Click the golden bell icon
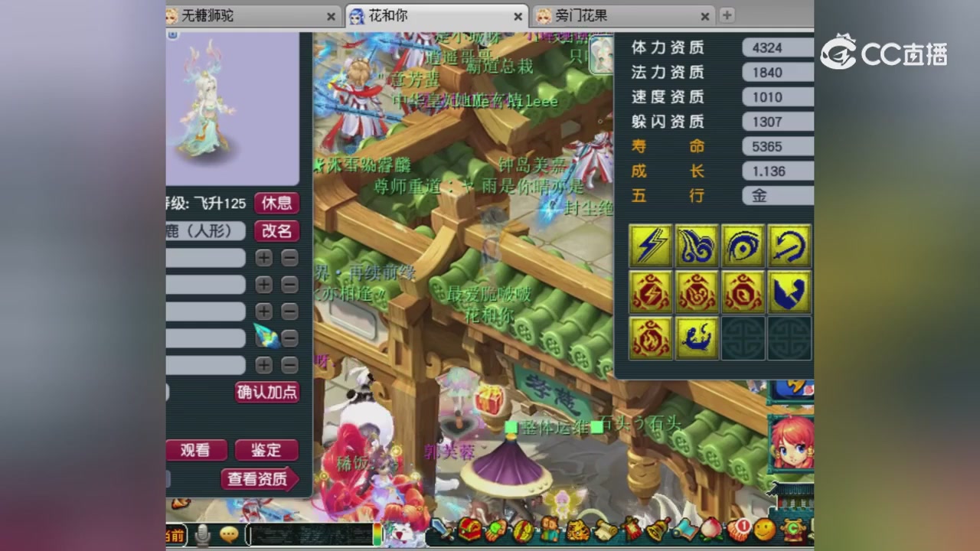This screenshot has height=551, width=980. [x=658, y=530]
